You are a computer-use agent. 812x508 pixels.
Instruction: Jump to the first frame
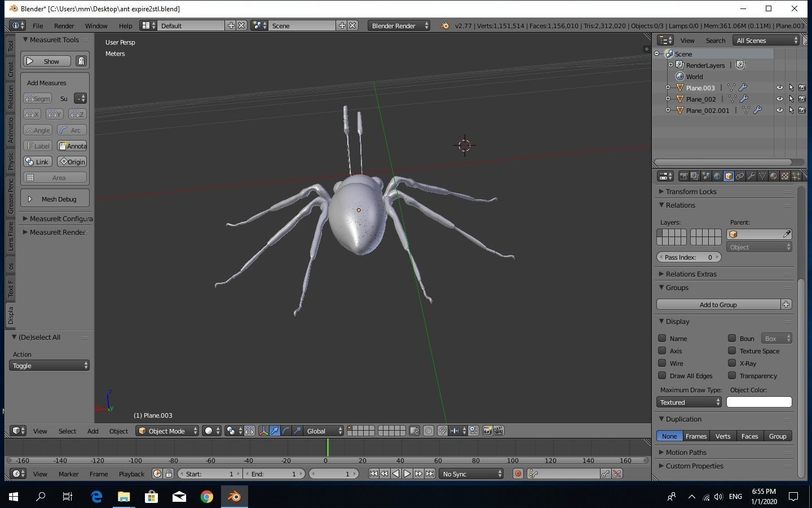[x=373, y=474]
